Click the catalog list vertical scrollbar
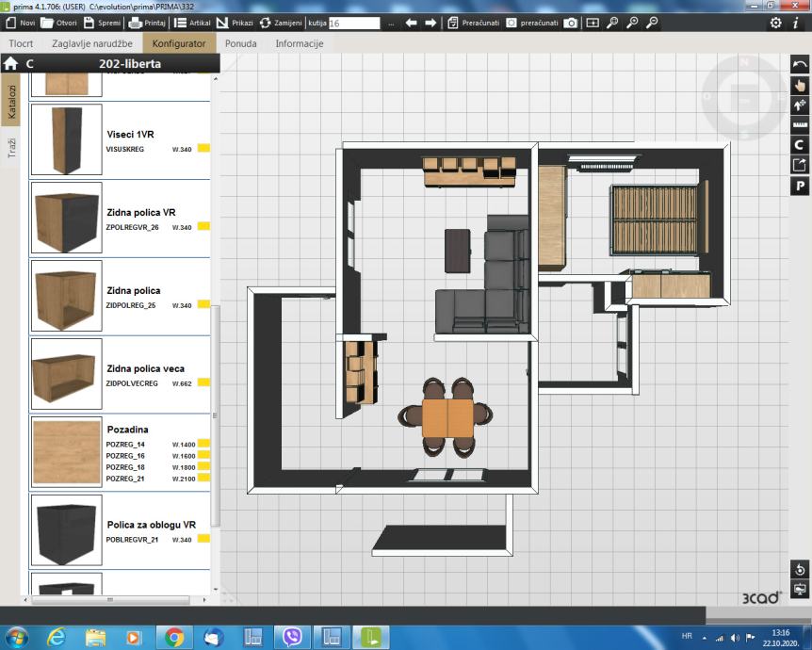 pos(216,415)
